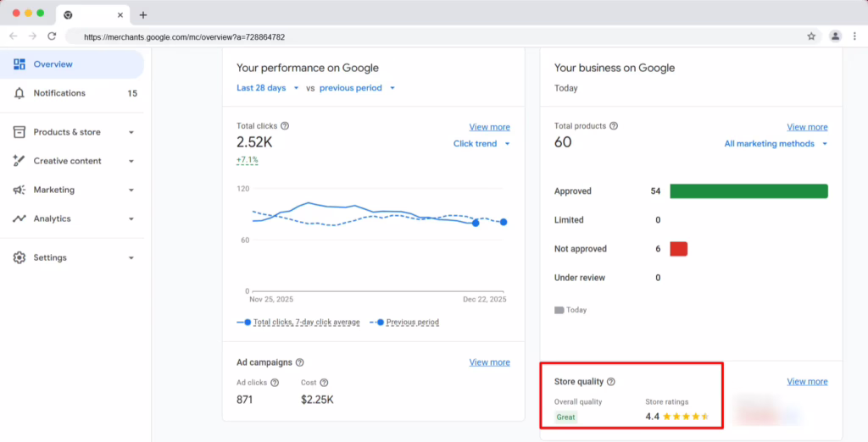Screen dimensions: 868x442
Task: Click the 15 notifications count
Action: tap(132, 93)
